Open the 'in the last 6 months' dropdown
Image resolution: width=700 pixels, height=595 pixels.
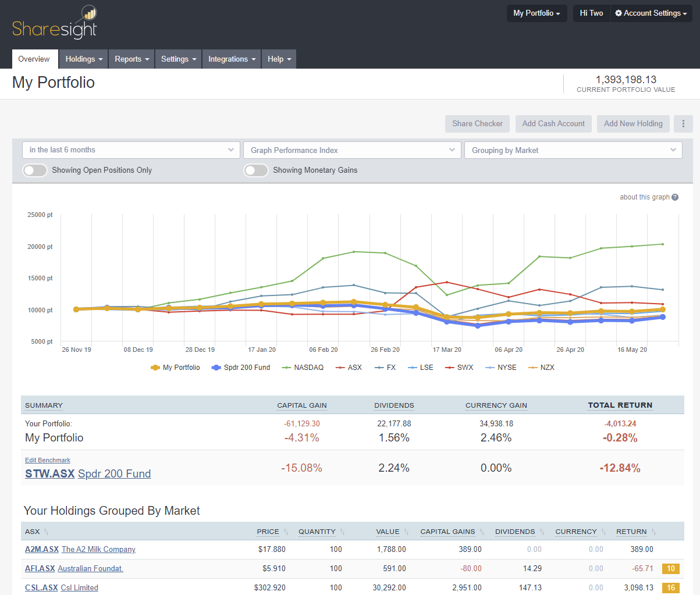click(130, 150)
